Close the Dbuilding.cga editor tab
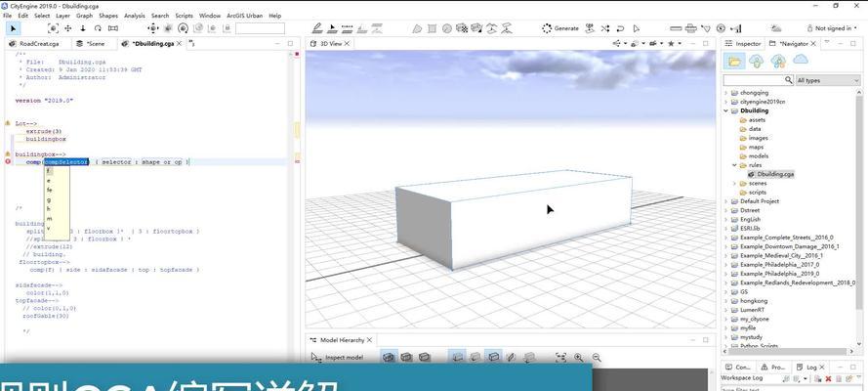Viewport: 868px width, 391px height. pos(179,44)
